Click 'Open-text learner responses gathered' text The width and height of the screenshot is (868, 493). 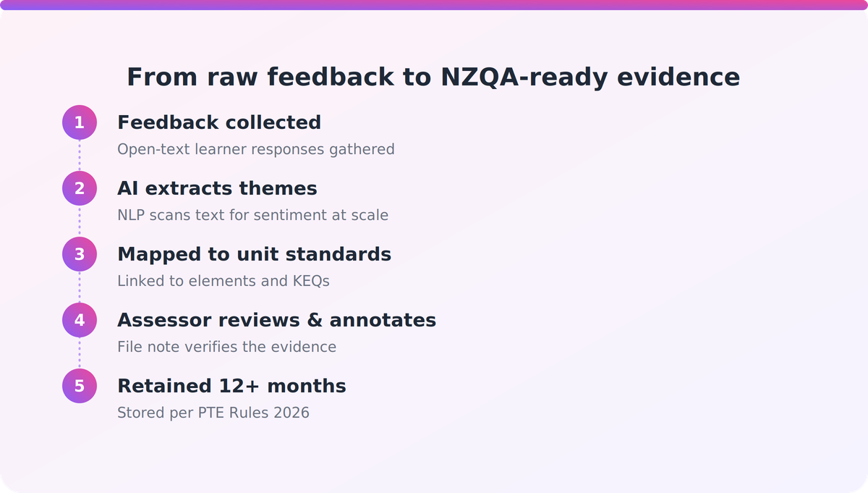pyautogui.click(x=256, y=149)
